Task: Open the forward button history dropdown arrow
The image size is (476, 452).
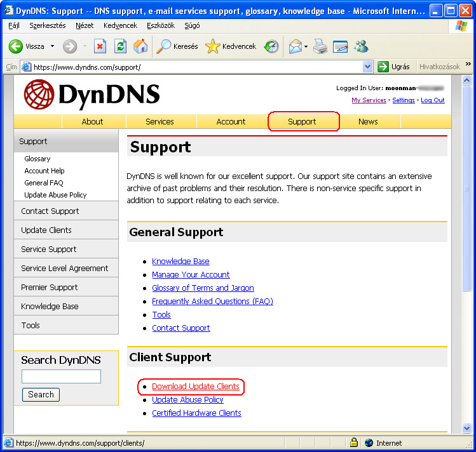Action: [85, 46]
